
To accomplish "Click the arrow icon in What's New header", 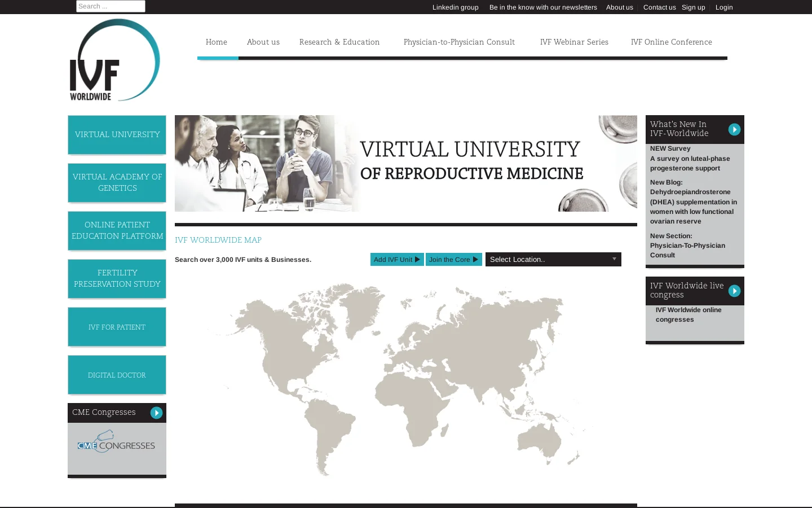I will 734,129.
